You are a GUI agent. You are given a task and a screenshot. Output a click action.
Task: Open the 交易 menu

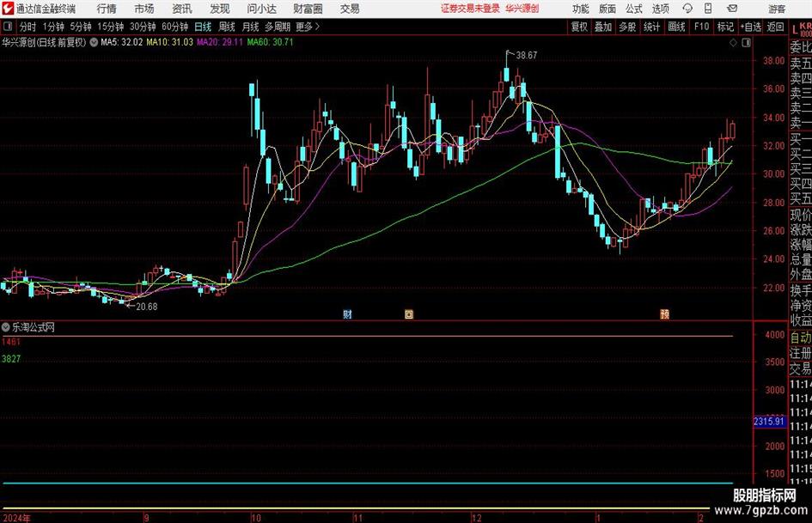coord(350,9)
